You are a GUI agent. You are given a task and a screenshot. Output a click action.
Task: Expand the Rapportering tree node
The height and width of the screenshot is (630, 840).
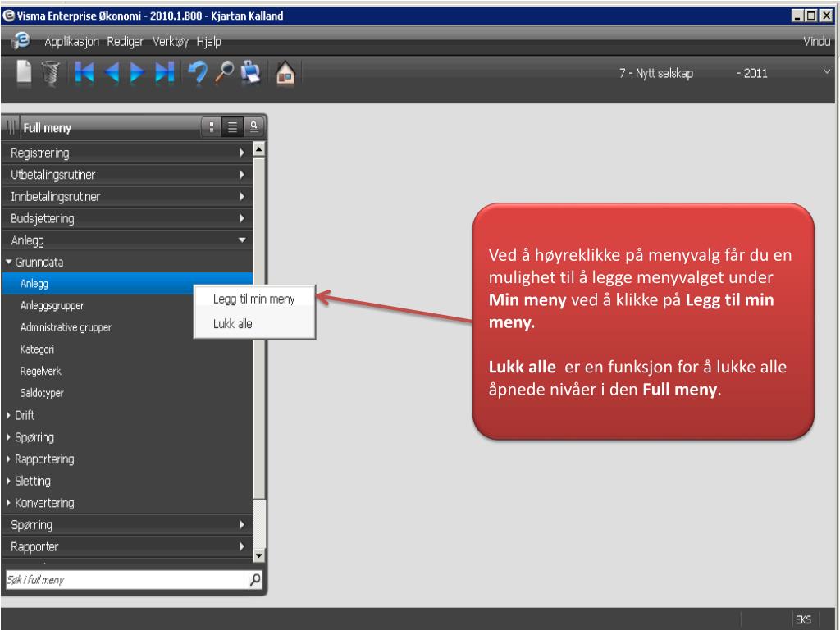click(8, 459)
